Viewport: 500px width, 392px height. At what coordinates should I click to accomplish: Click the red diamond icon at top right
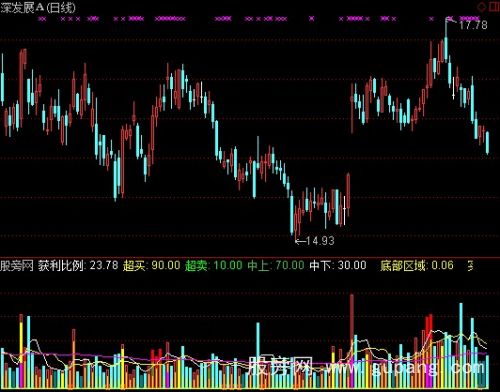tap(482, 7)
